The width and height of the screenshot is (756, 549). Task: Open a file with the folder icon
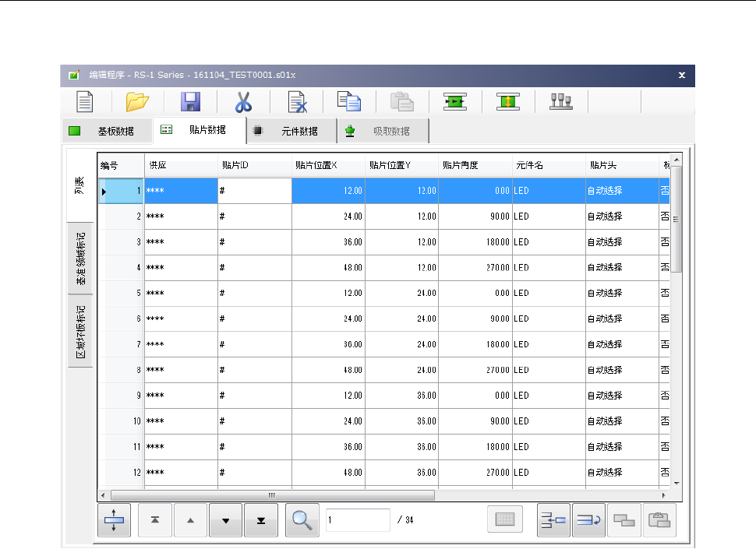tap(137, 102)
